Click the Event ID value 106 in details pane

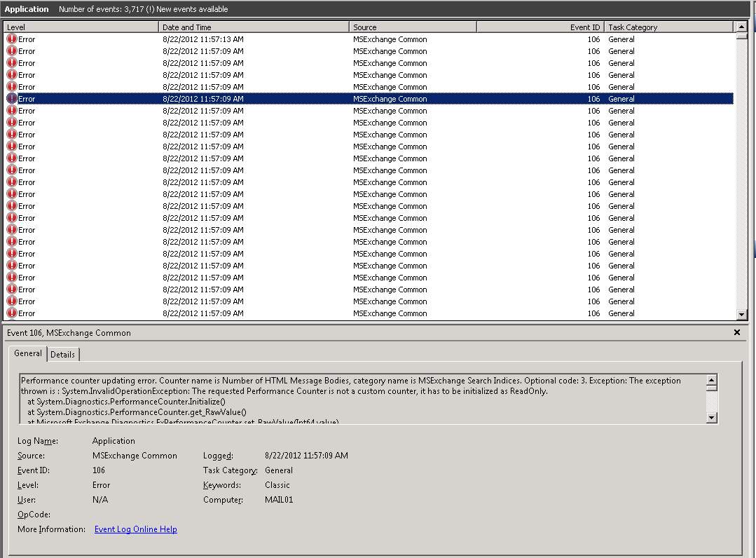[x=98, y=470]
